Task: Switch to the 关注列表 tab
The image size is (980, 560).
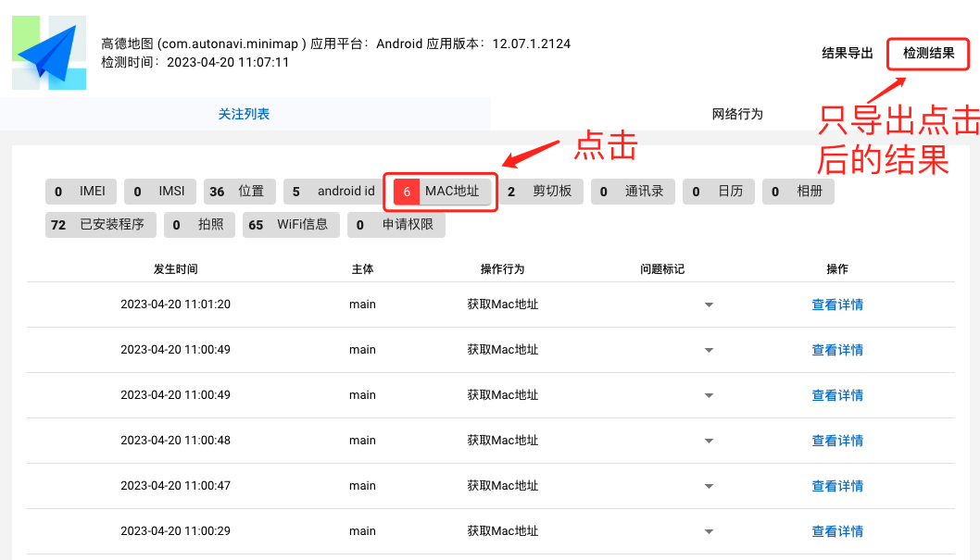Action: [x=244, y=112]
